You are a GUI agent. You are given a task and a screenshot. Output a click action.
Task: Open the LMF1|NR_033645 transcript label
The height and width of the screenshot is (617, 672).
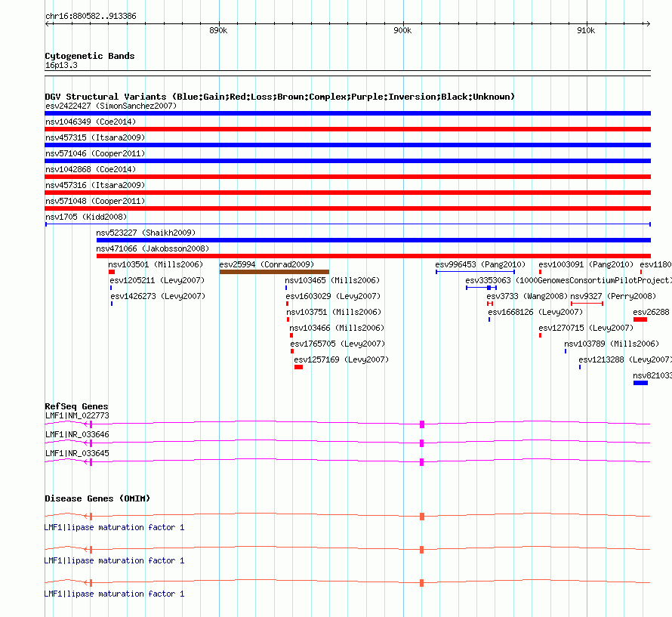click(77, 453)
